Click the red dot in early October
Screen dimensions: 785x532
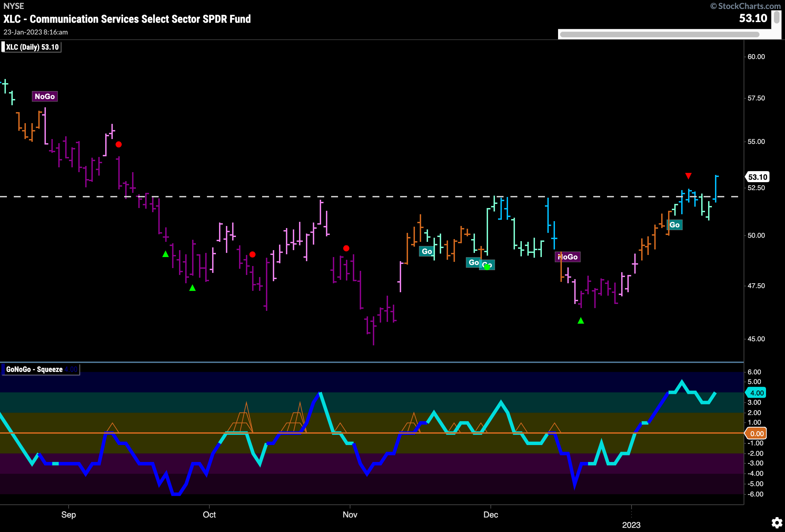[252, 255]
